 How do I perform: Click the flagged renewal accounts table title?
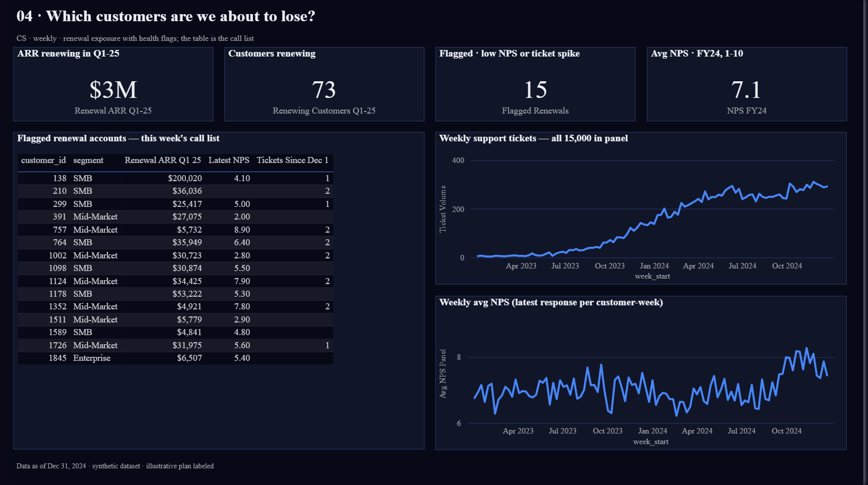(x=118, y=138)
